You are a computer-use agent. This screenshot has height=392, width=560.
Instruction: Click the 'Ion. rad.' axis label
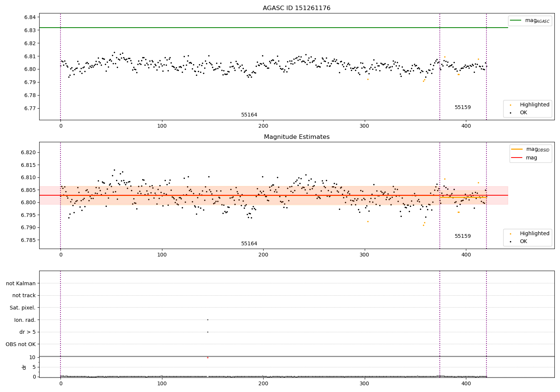(x=25, y=320)
